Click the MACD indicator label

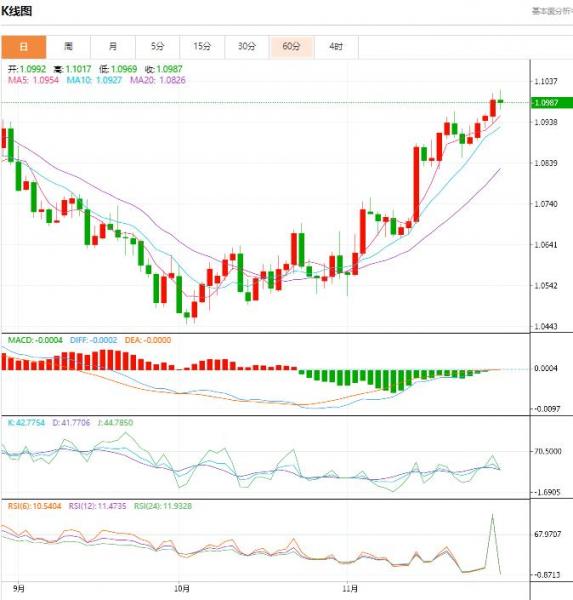35,340
